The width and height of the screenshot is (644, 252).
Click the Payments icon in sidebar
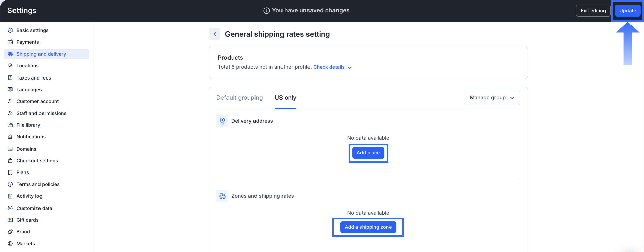(10, 42)
